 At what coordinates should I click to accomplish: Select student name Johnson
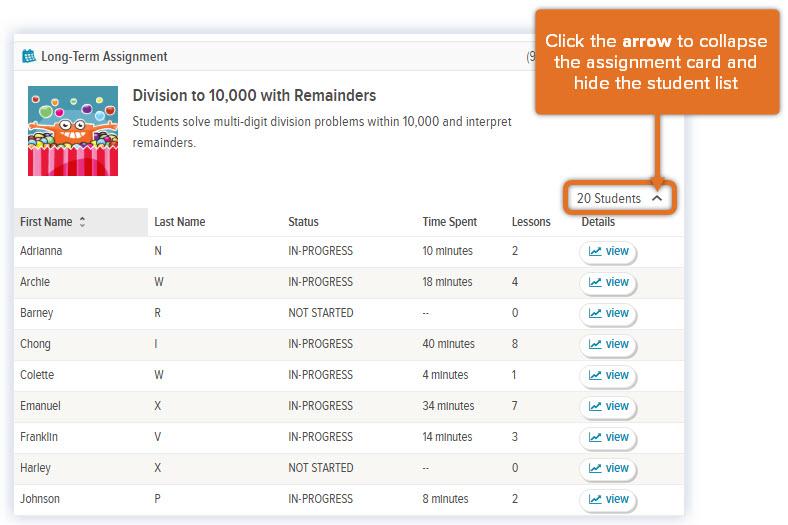click(40, 499)
